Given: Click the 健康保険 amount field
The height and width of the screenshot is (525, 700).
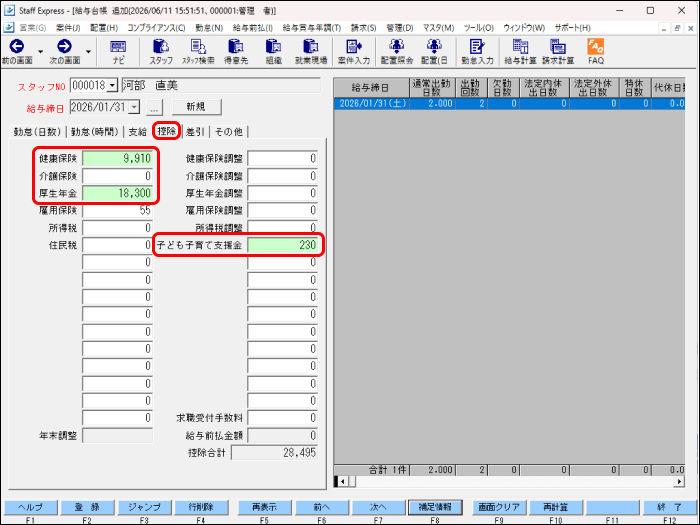Looking at the screenshot, I should pyautogui.click(x=117, y=158).
